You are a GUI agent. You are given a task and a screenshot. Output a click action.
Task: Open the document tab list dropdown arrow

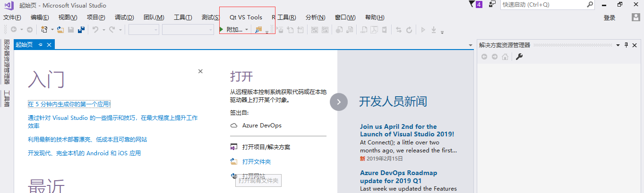tap(470, 45)
